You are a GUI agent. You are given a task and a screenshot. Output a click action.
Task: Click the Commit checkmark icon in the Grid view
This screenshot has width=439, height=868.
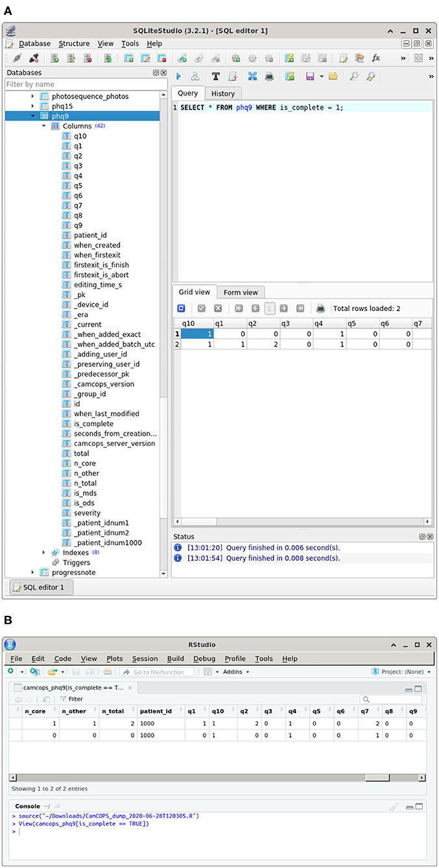click(202, 309)
